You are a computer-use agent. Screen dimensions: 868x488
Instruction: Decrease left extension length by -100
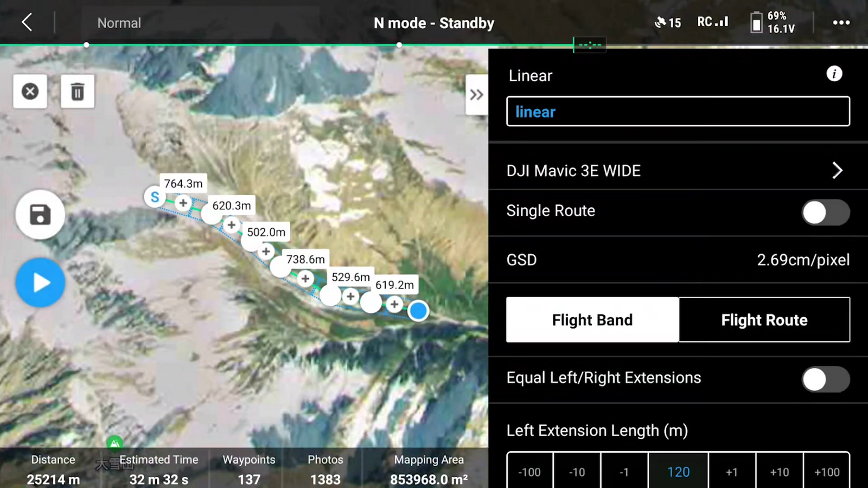tap(529, 472)
